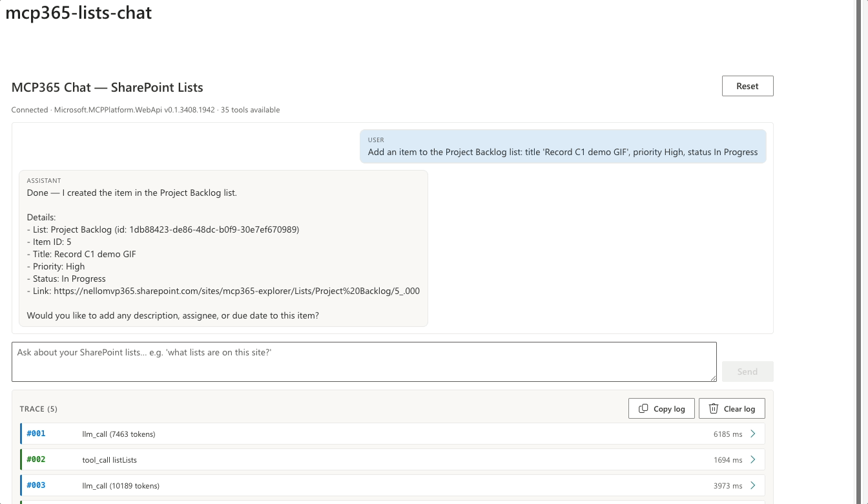The height and width of the screenshot is (504, 868).
Task: Click 'Done — I created the item' text
Action: click(x=132, y=193)
